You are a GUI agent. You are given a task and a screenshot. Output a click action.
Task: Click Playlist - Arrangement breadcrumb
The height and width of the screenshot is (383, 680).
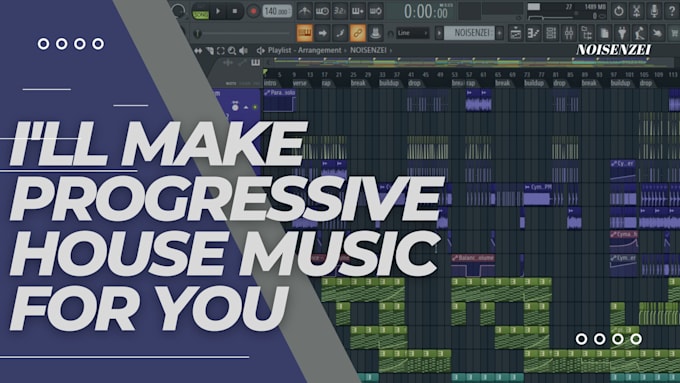304,50
